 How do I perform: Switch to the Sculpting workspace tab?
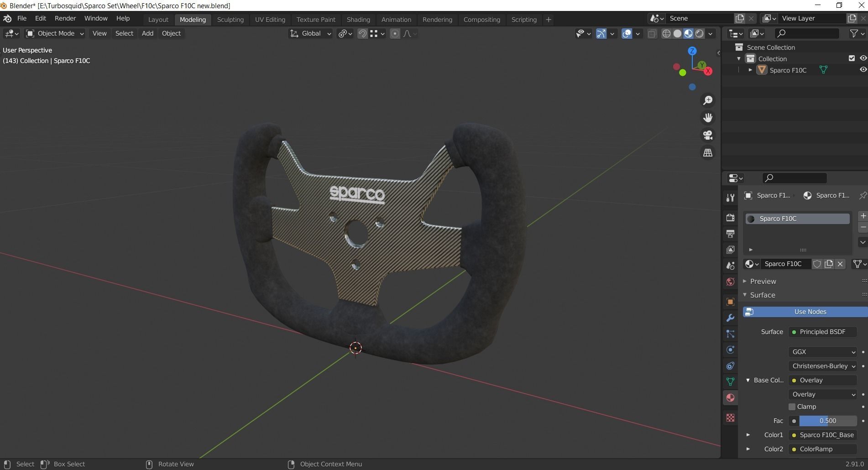click(x=230, y=20)
